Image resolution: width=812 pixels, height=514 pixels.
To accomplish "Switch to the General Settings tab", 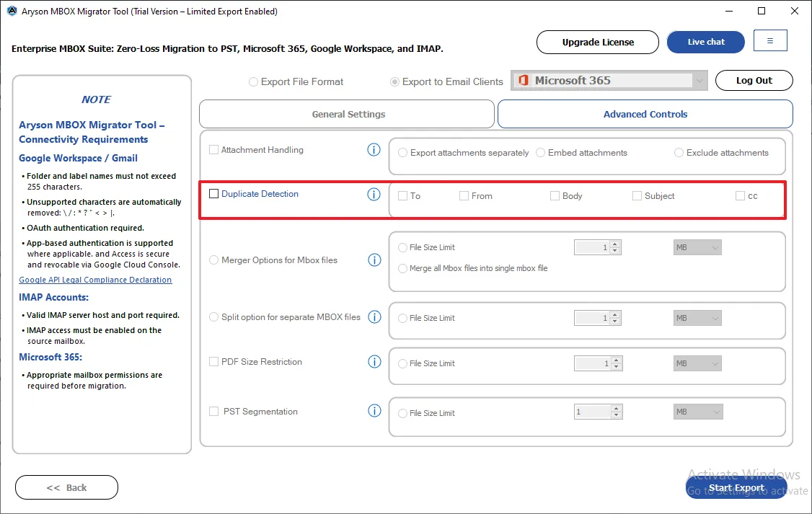I will pos(347,114).
